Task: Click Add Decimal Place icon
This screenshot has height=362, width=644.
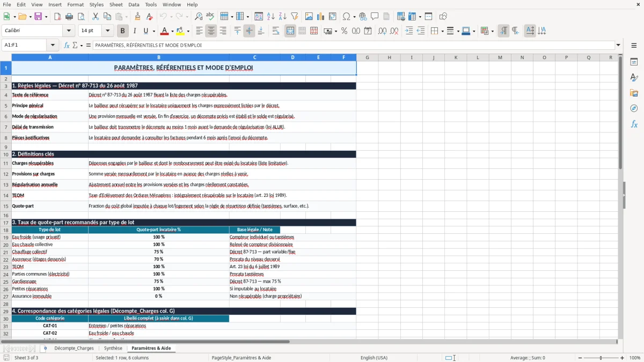Action: (x=382, y=31)
